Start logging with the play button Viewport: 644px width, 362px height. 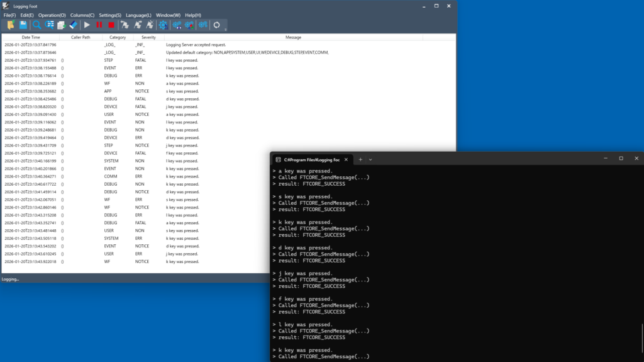click(x=87, y=25)
